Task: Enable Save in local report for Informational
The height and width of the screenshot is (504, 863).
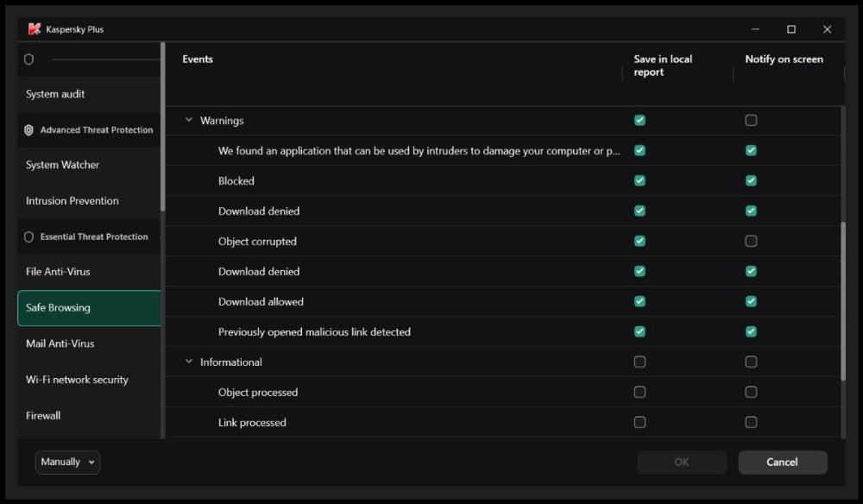Action: [639, 362]
